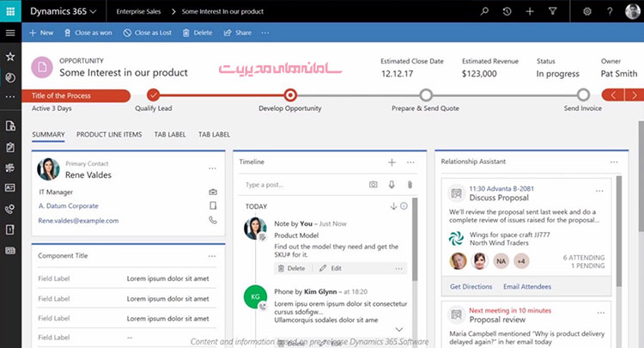Screen dimensions: 644x348
Task: Expand the Kim Glynn phone entry chevron
Action: [x=398, y=329]
